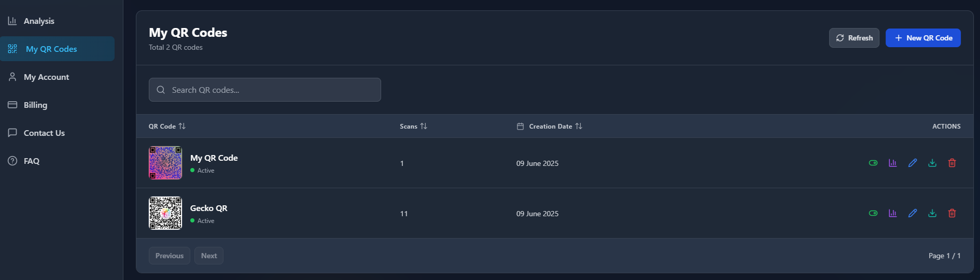This screenshot has height=280, width=980.
Task: Create a New QR Code
Action: [923, 38]
